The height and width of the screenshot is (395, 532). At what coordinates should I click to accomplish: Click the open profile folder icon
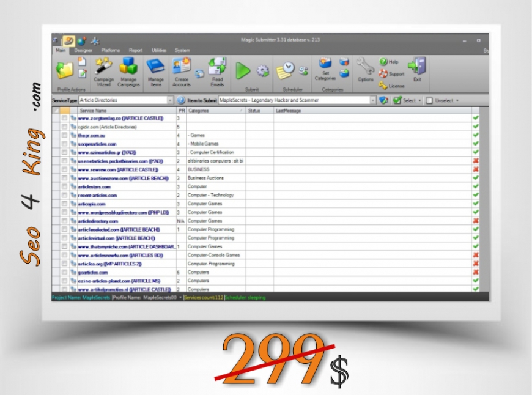[64, 70]
